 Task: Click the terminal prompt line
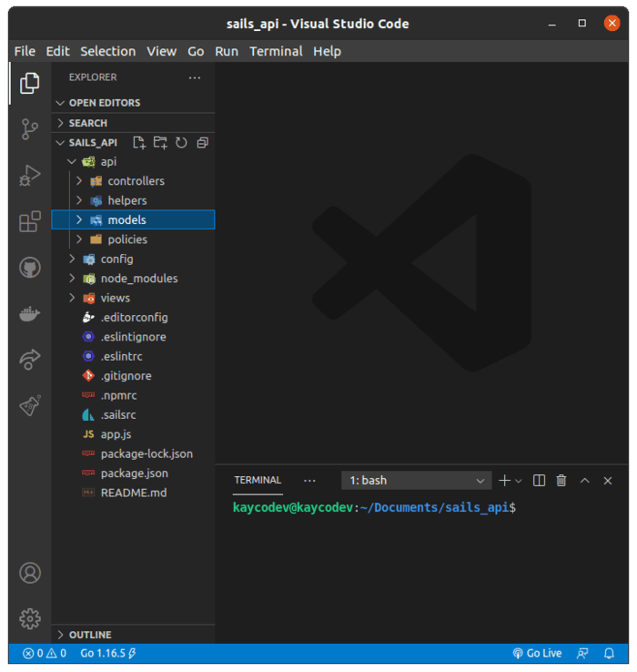point(374,508)
